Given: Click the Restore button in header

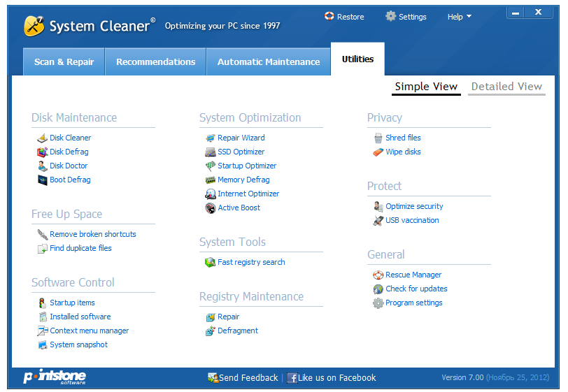Looking at the screenshot, I should click(344, 17).
